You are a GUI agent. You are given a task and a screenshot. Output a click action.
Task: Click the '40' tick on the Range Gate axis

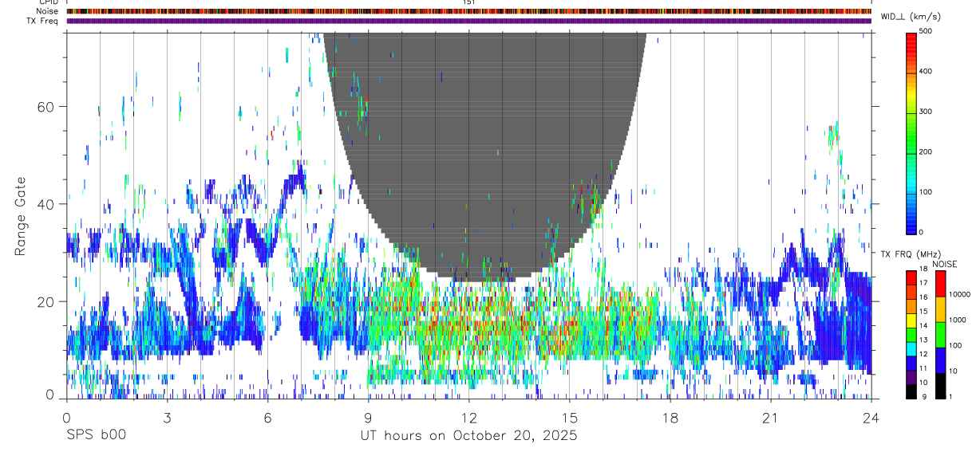tap(46, 204)
